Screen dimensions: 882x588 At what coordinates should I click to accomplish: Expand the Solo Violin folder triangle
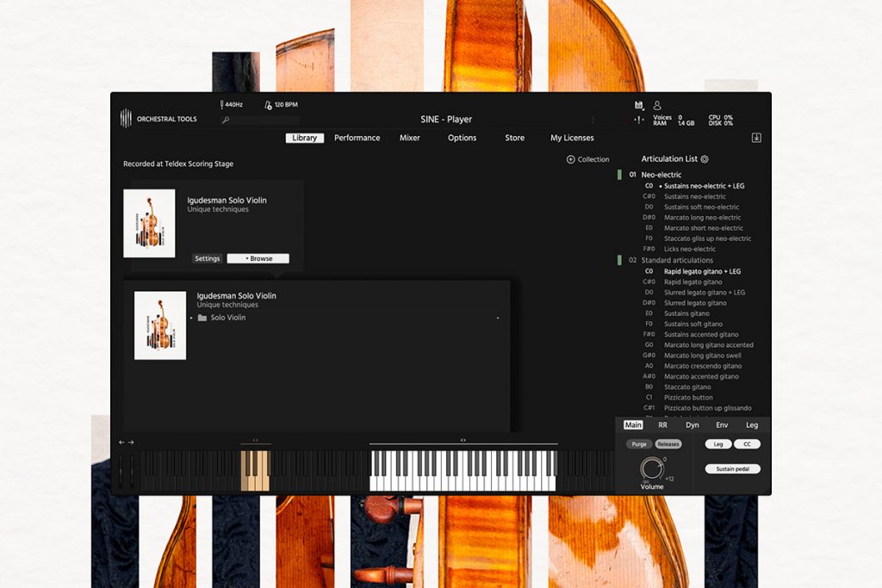point(192,319)
